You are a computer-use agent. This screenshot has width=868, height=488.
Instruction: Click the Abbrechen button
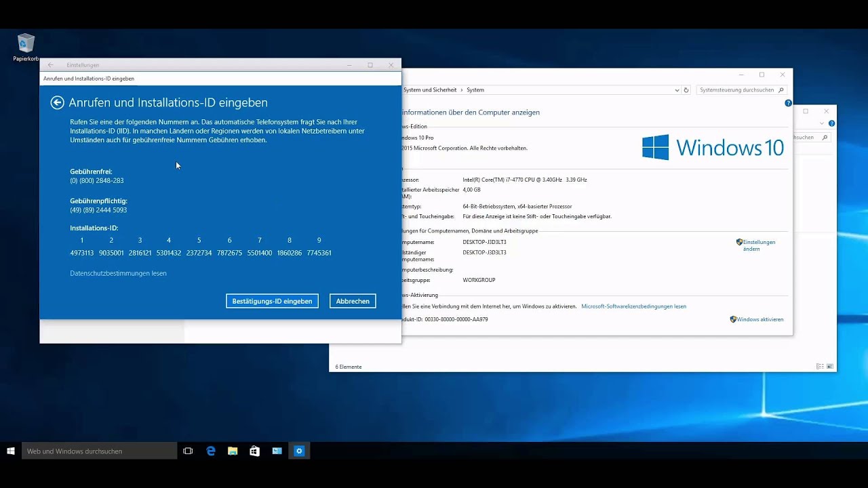click(x=353, y=301)
